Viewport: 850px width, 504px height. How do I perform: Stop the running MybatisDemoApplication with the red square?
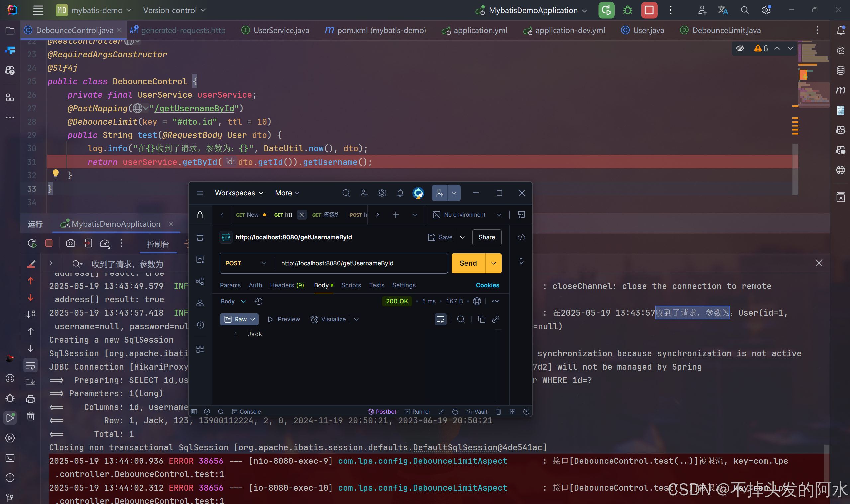click(x=649, y=10)
